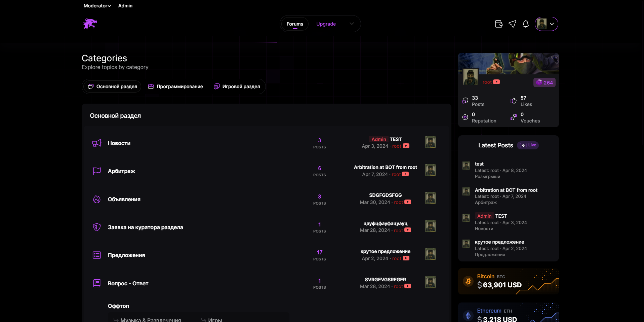
Task: Click the Новости megaphone icon
Action: pyautogui.click(x=97, y=143)
